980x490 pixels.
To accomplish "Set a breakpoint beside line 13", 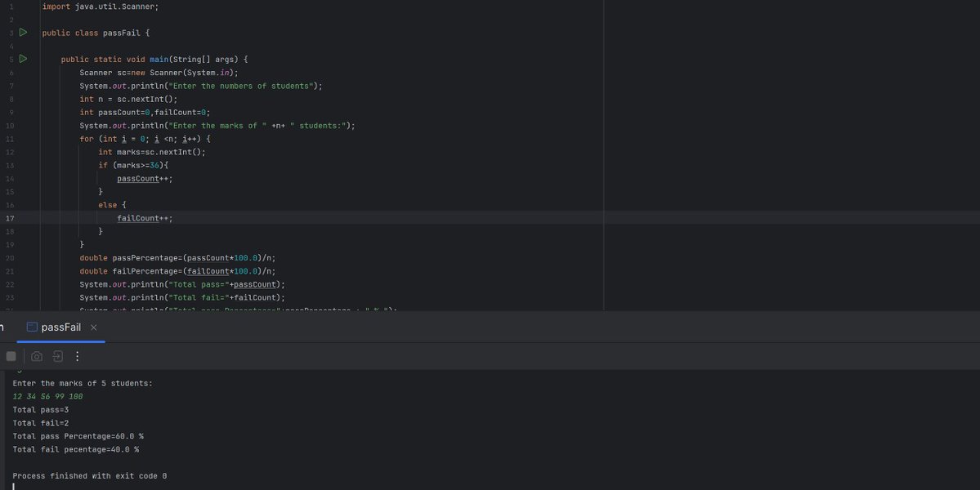I will (22, 165).
